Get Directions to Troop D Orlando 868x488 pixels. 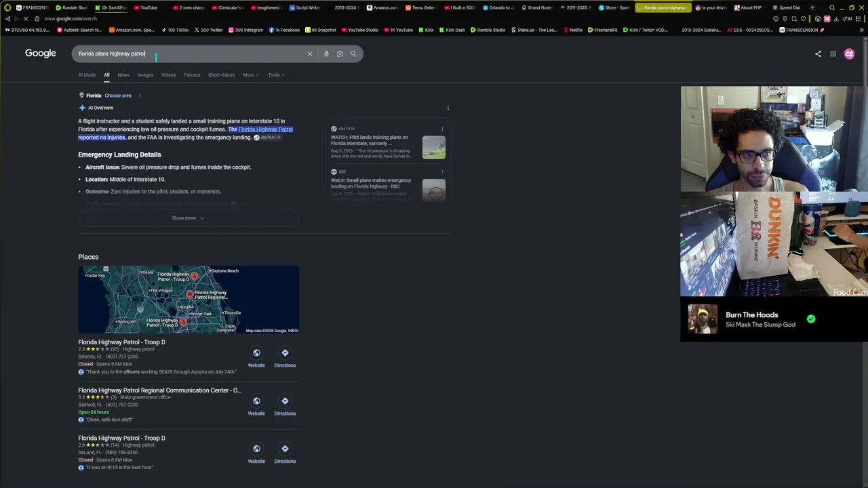tap(285, 358)
